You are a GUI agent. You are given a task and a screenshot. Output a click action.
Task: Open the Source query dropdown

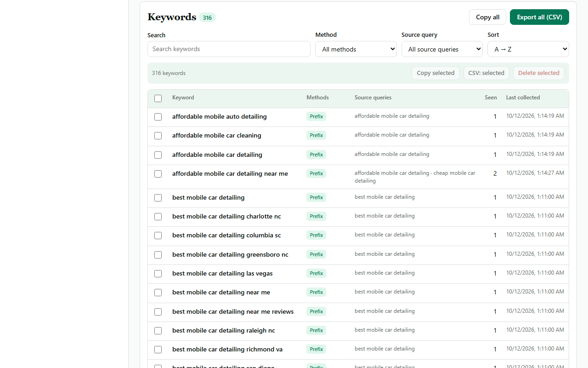[x=442, y=49]
